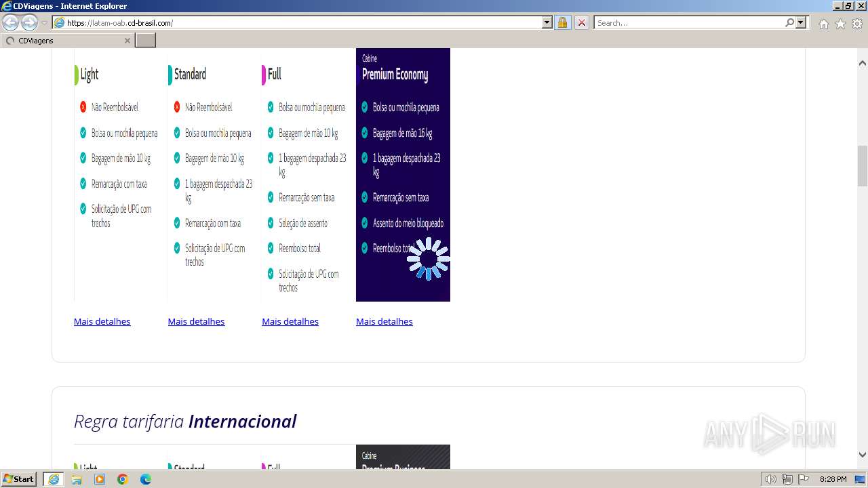Click the network tray icon

tap(787, 479)
